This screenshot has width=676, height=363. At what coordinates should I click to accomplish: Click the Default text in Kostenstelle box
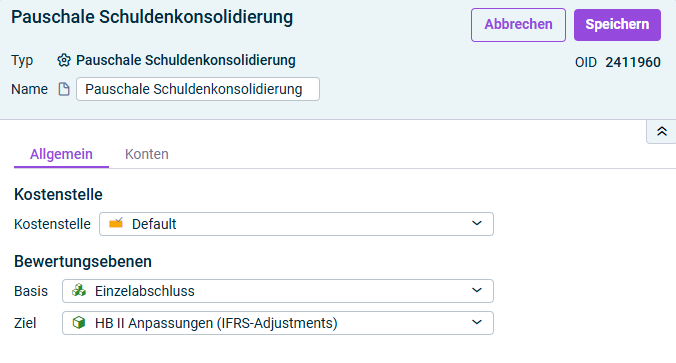click(154, 224)
